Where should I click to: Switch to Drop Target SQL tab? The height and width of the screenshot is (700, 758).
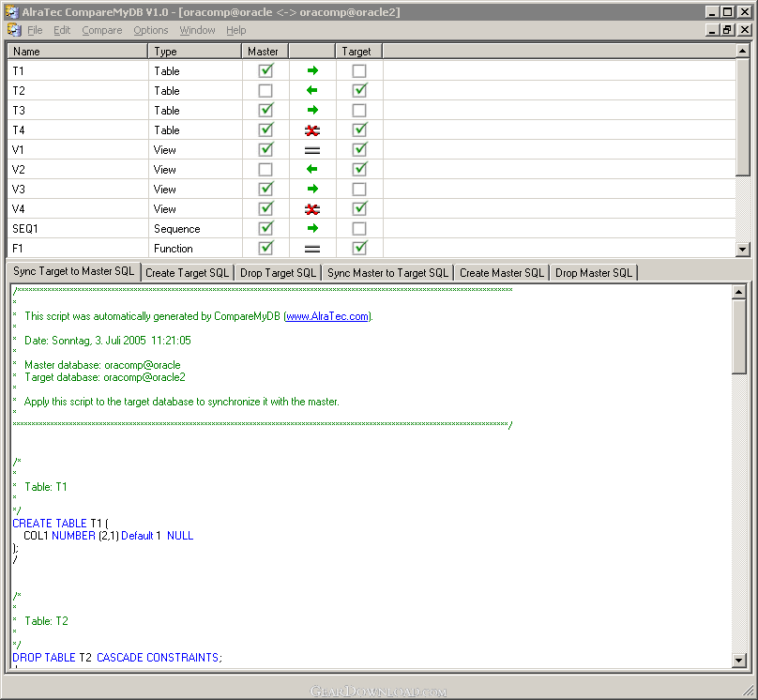click(278, 273)
